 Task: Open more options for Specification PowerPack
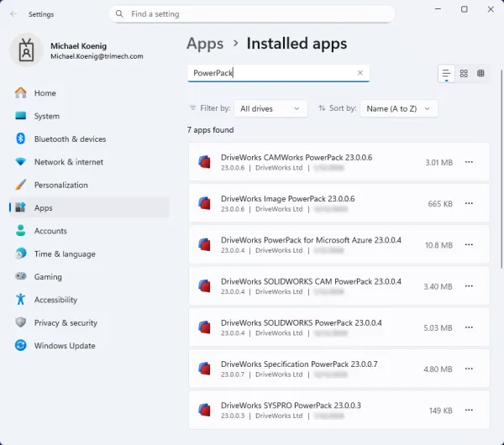click(x=469, y=369)
